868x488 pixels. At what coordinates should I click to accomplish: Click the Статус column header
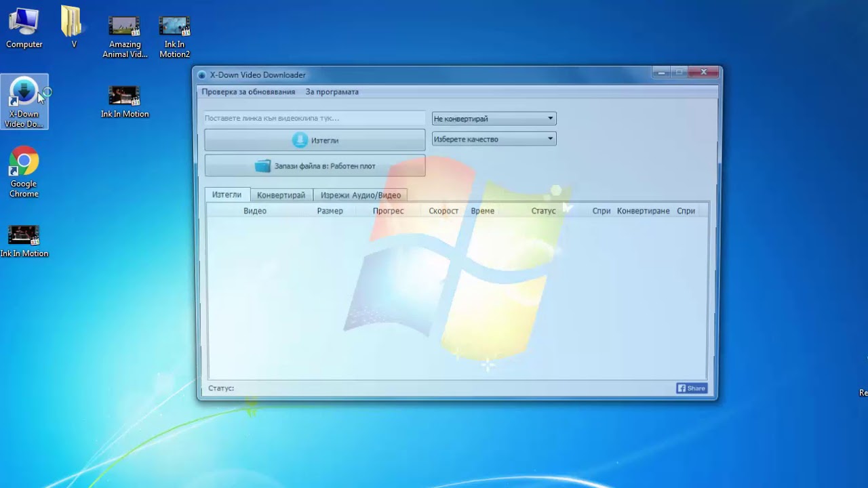coord(543,211)
